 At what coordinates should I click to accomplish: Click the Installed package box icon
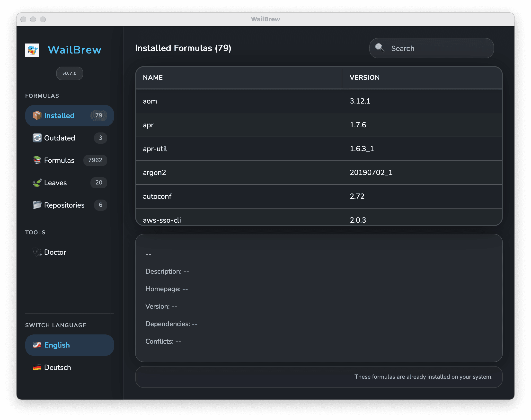(x=37, y=116)
